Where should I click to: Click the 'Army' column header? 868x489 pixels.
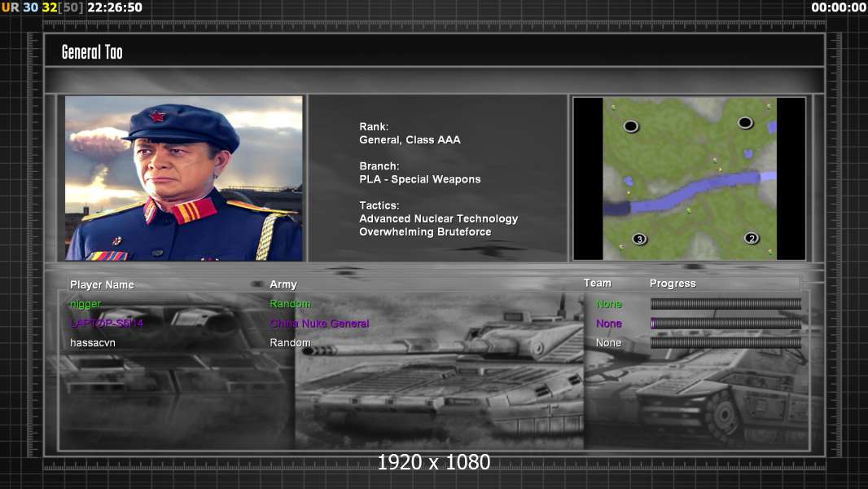pyautogui.click(x=283, y=284)
